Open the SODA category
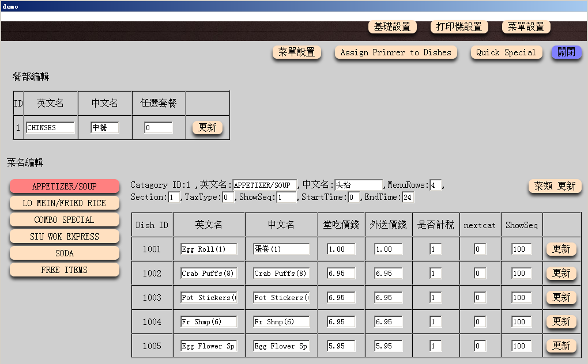The width and height of the screenshot is (588, 364). [x=64, y=253]
